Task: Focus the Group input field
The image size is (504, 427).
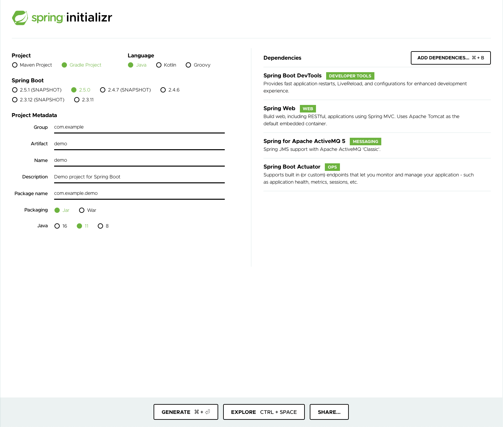Action: pyautogui.click(x=139, y=127)
